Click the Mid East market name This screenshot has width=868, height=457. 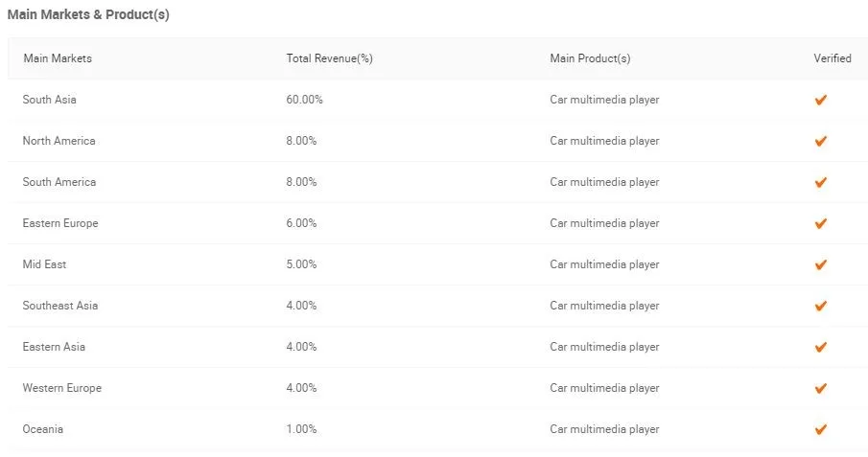coord(44,263)
